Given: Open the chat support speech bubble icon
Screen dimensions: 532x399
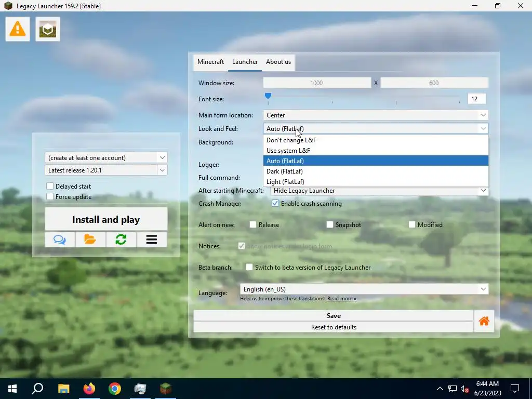Looking at the screenshot, I should [60, 240].
